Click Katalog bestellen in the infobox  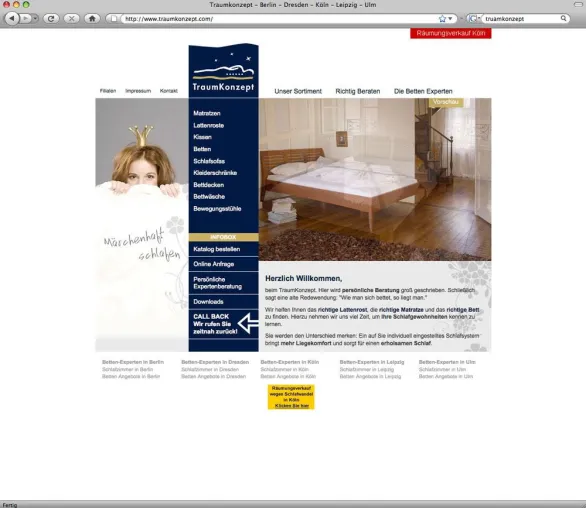(217, 249)
